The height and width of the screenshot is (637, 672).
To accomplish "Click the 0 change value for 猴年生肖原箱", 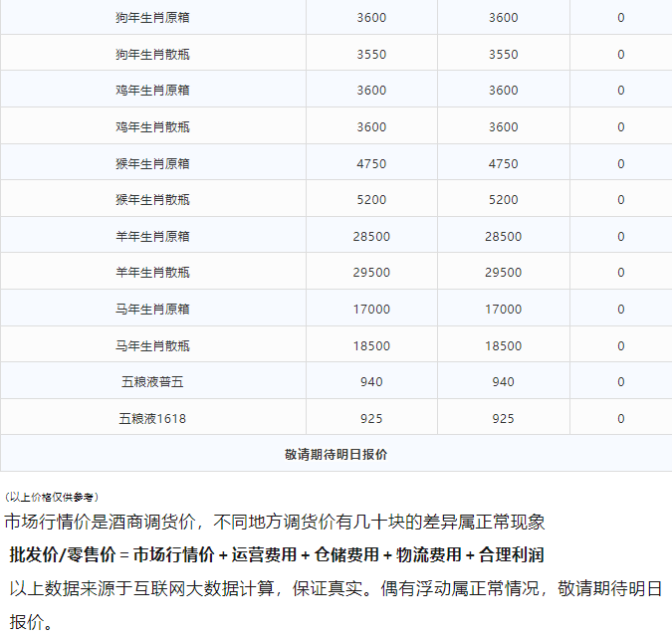I will [621, 164].
